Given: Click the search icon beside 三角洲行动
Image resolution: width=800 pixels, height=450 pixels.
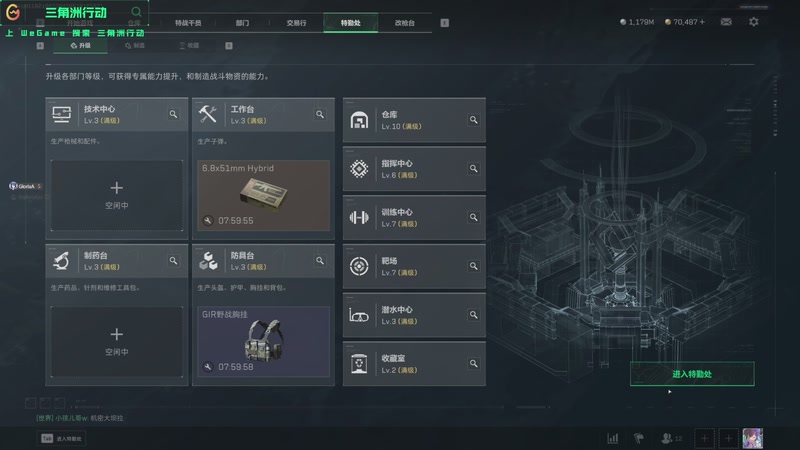Looking at the screenshot, I should tap(136, 12).
